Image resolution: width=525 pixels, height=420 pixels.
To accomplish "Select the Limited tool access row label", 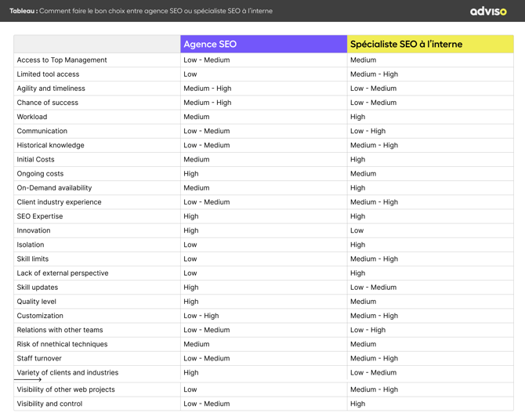I will pyautogui.click(x=48, y=74).
